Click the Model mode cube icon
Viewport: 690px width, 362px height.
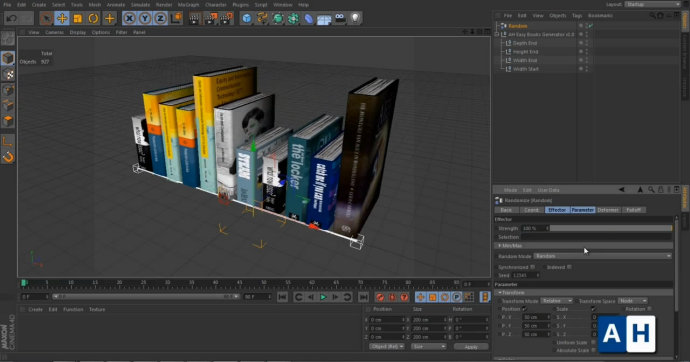(x=8, y=59)
